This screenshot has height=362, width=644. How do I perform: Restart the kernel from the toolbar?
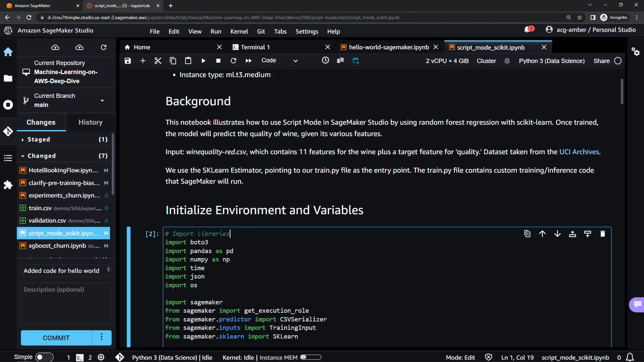coord(233,61)
